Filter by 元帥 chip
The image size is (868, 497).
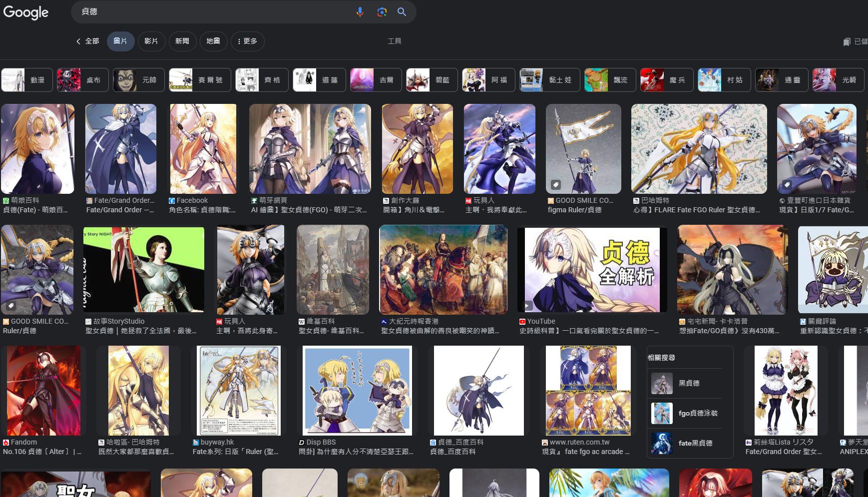click(x=139, y=80)
